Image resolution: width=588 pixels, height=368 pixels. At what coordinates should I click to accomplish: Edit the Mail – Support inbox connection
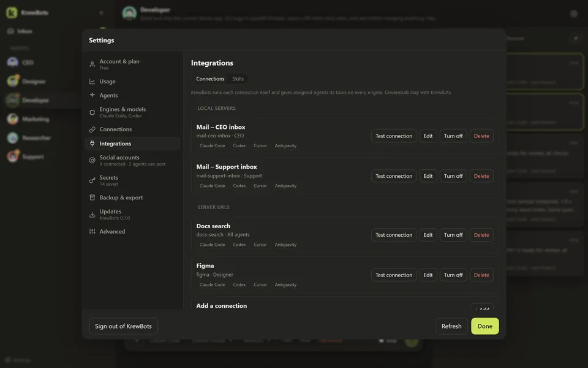tap(428, 176)
